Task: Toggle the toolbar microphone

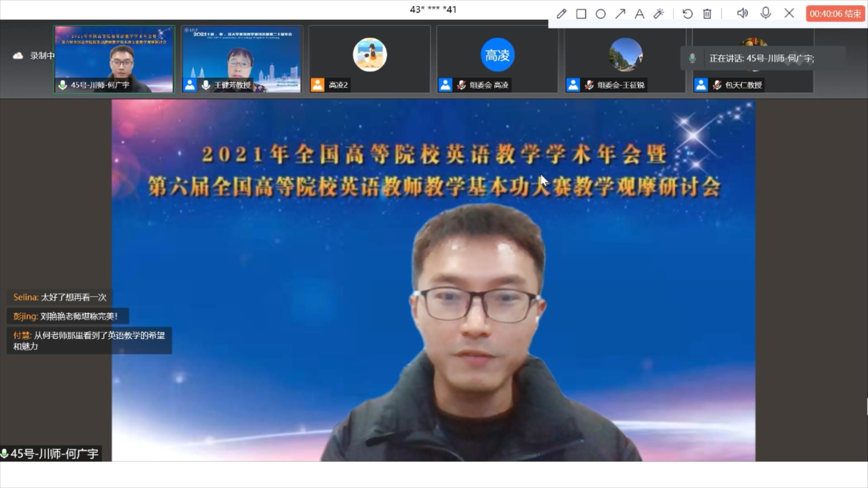Action: click(x=766, y=13)
